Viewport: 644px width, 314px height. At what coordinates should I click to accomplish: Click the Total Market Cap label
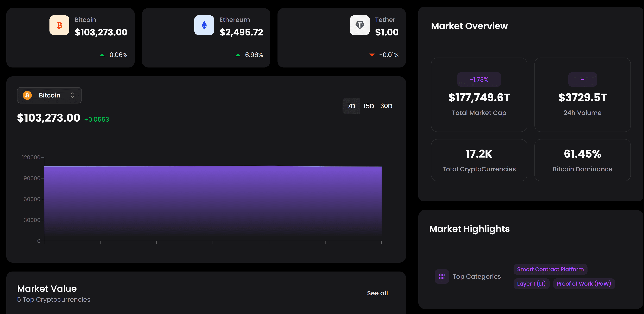(x=479, y=113)
